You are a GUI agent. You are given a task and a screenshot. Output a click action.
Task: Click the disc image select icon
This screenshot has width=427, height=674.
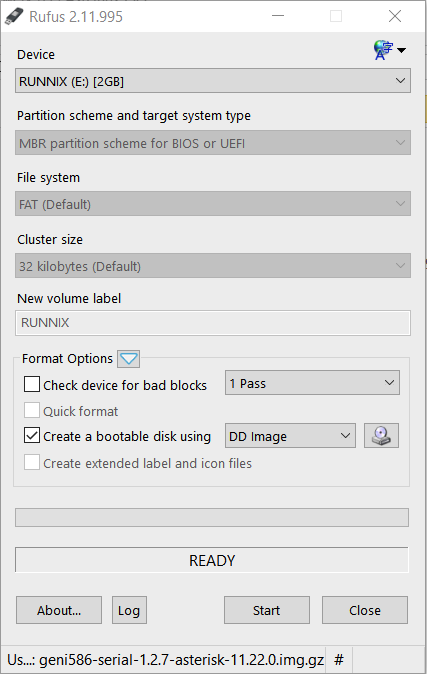[381, 436]
